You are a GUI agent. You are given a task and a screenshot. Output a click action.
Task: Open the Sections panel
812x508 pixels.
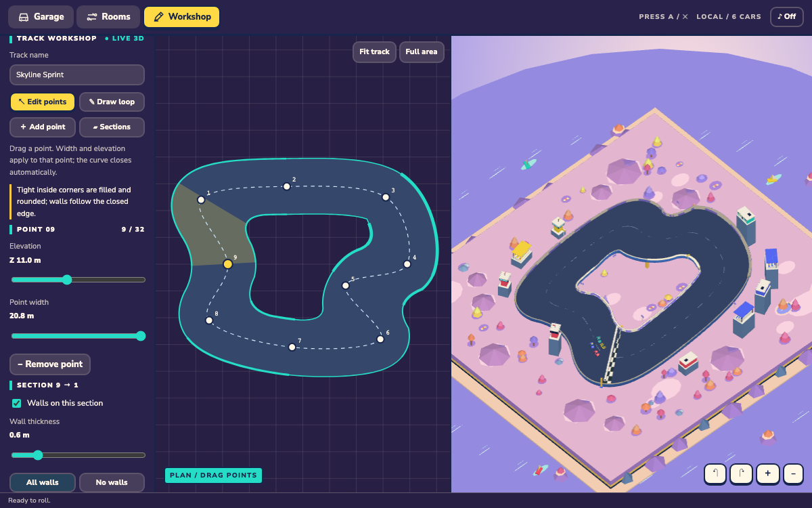click(x=112, y=127)
